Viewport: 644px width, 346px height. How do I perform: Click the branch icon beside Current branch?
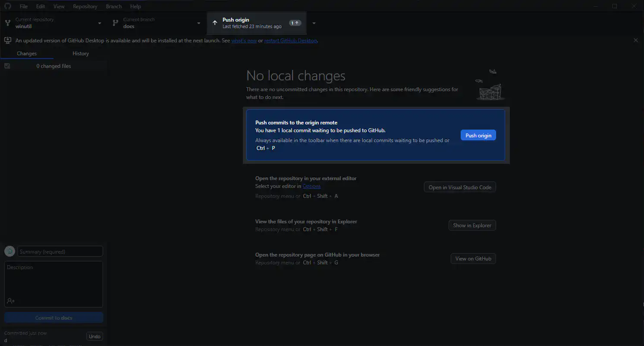[115, 23]
